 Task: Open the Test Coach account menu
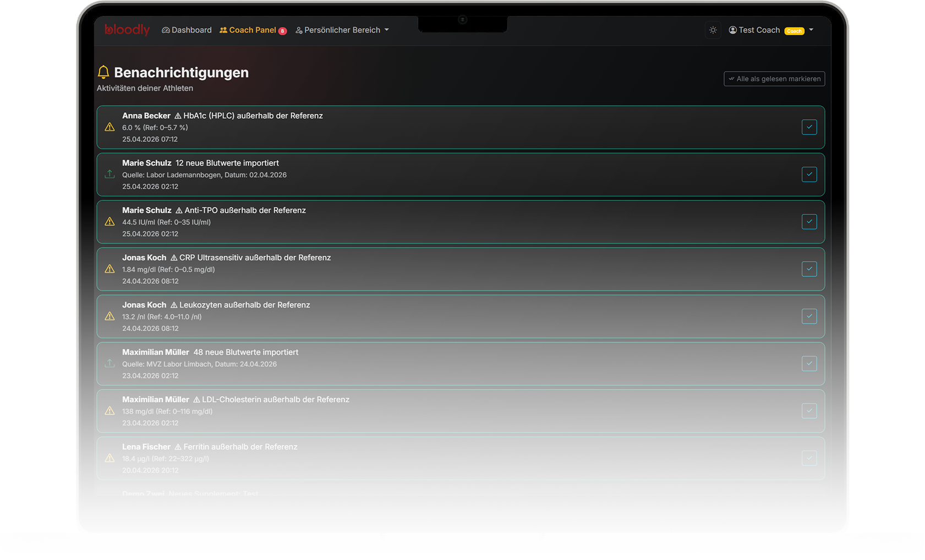(x=759, y=30)
